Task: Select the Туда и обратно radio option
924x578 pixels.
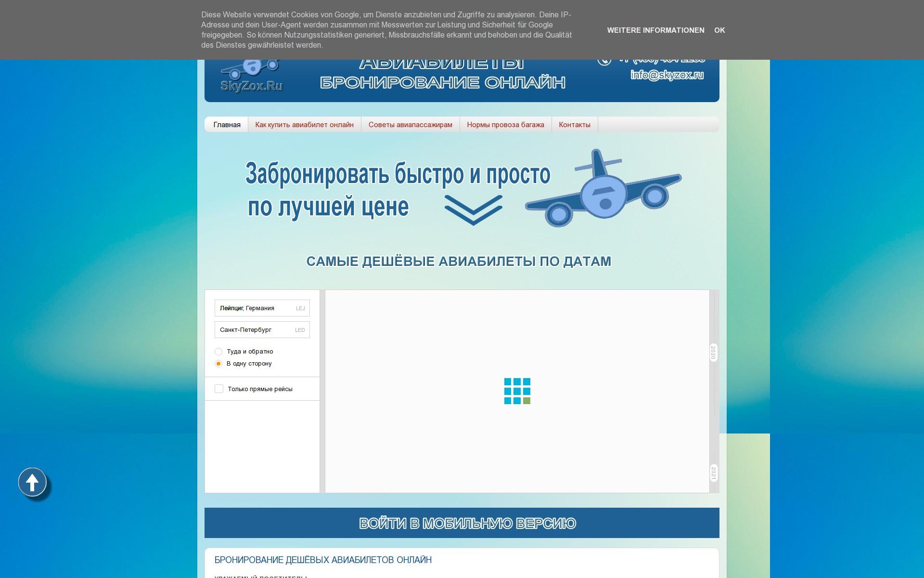Action: pyautogui.click(x=218, y=352)
